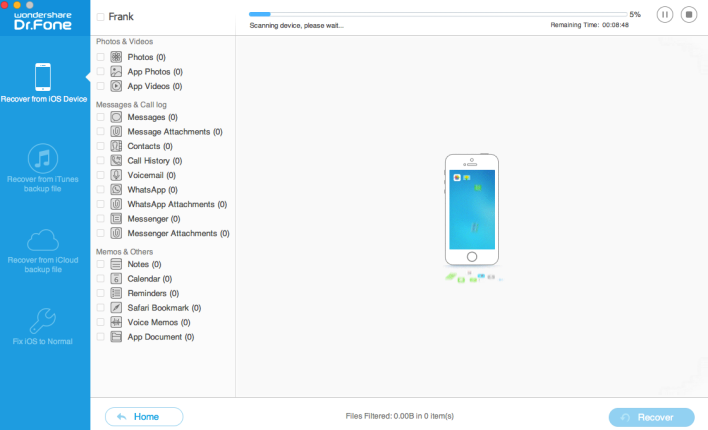Tick the Message Attachments checkbox

pos(100,131)
